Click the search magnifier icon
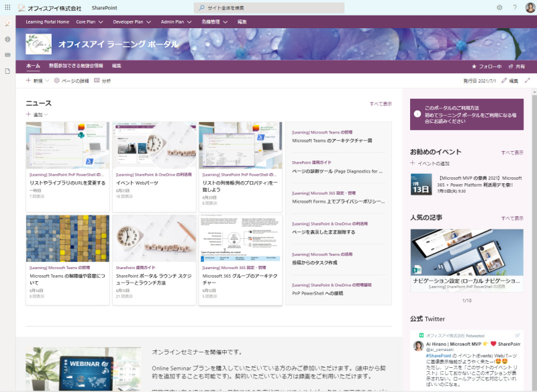The height and width of the screenshot is (392, 537). pyautogui.click(x=202, y=7)
